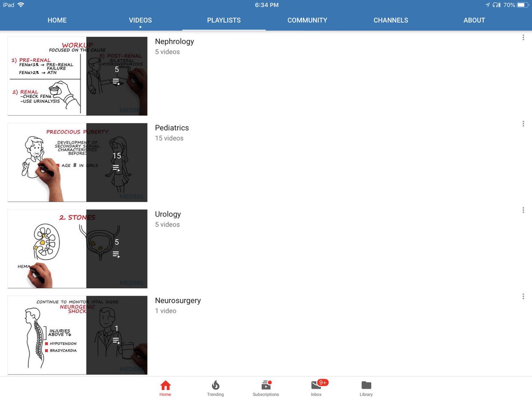The image size is (532, 399).
Task: Select the Urology playlist title
Action: [x=168, y=214]
